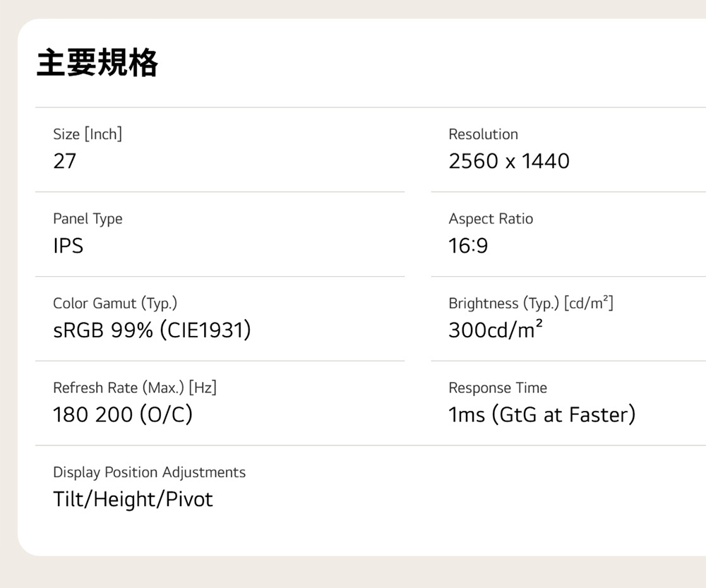Select the Tilt/Height/Pivot value
This screenshot has width=706, height=588.
point(133,499)
